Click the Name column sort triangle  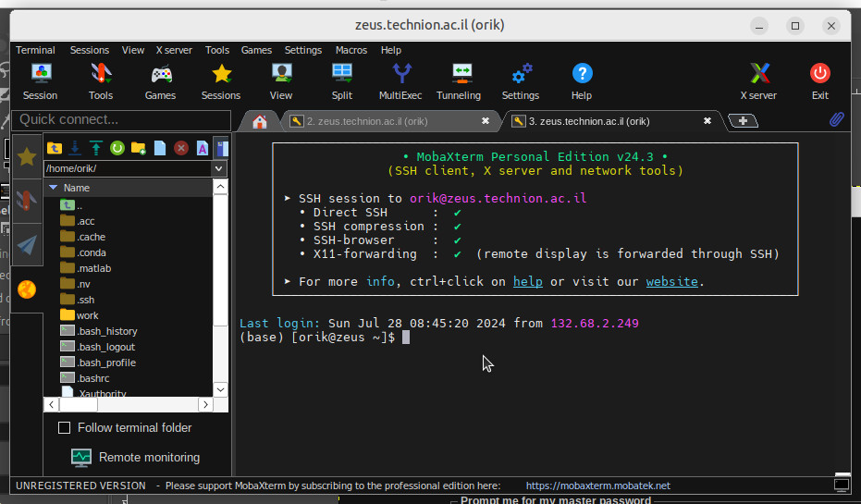(54, 188)
